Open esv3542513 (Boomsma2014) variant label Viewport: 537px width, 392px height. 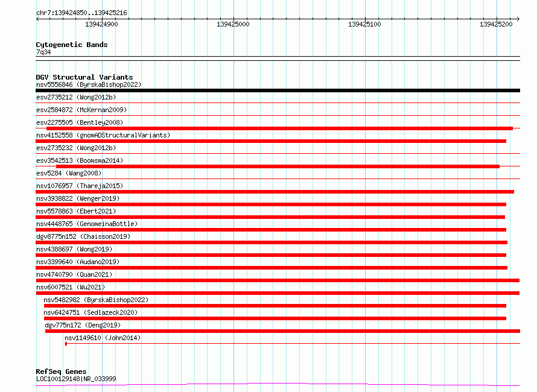coord(80,160)
